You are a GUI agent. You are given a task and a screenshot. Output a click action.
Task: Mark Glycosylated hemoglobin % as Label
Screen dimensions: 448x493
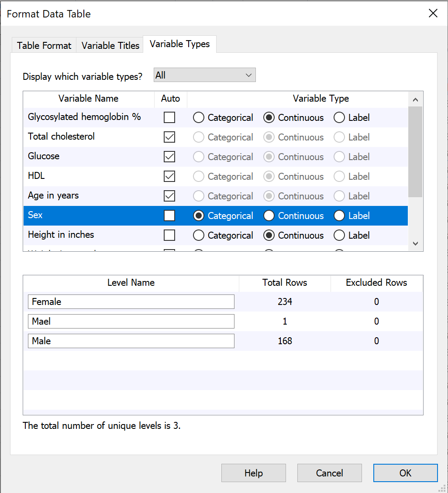(339, 117)
